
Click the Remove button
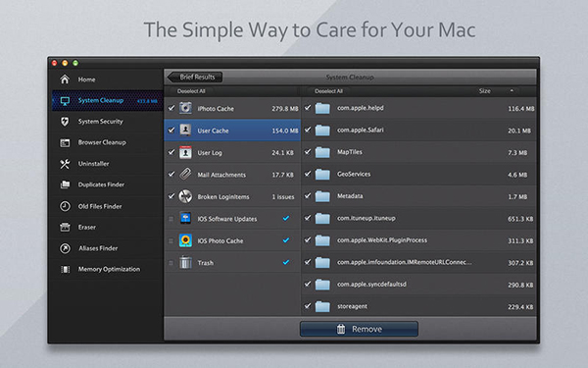(x=359, y=329)
